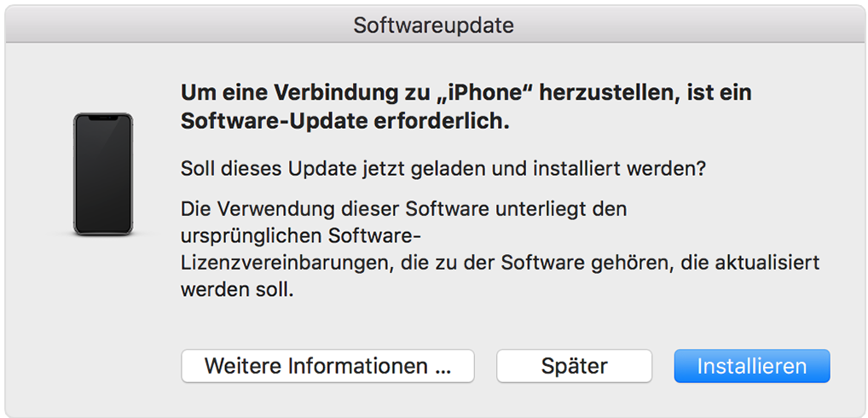Click the line "Die Verwendung dieser Software unterliegt den"

(403, 208)
